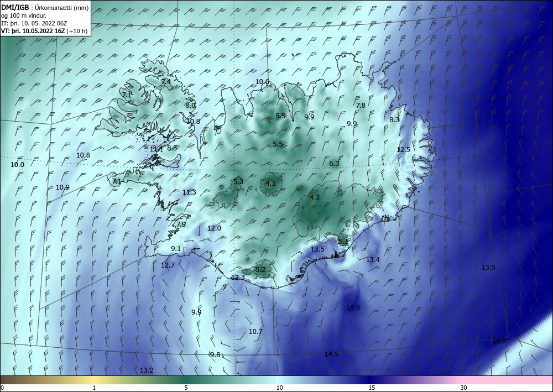This screenshot has height=392, width=553.
Task: Click the 13.9 value at the east side
Action: click(x=488, y=267)
